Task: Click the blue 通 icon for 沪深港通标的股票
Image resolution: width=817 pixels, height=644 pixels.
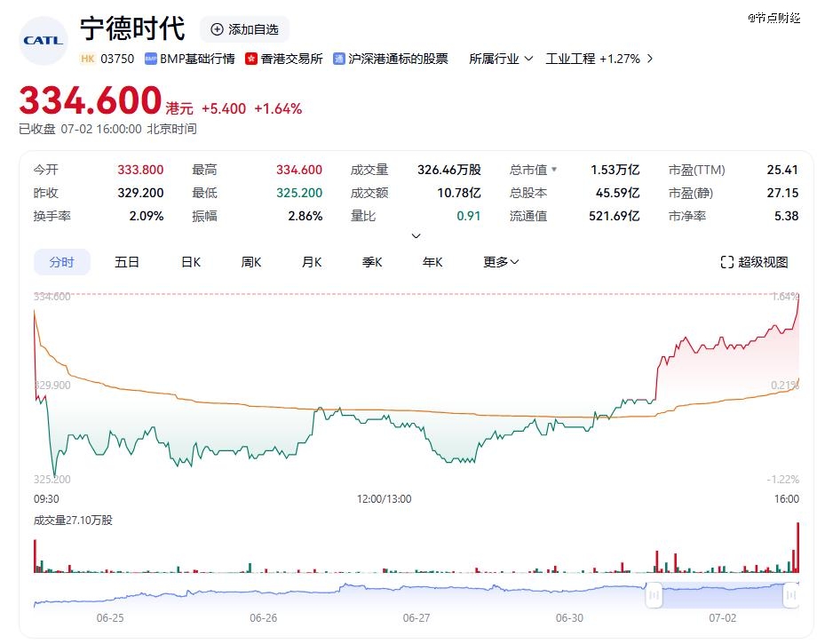Action: tap(338, 59)
